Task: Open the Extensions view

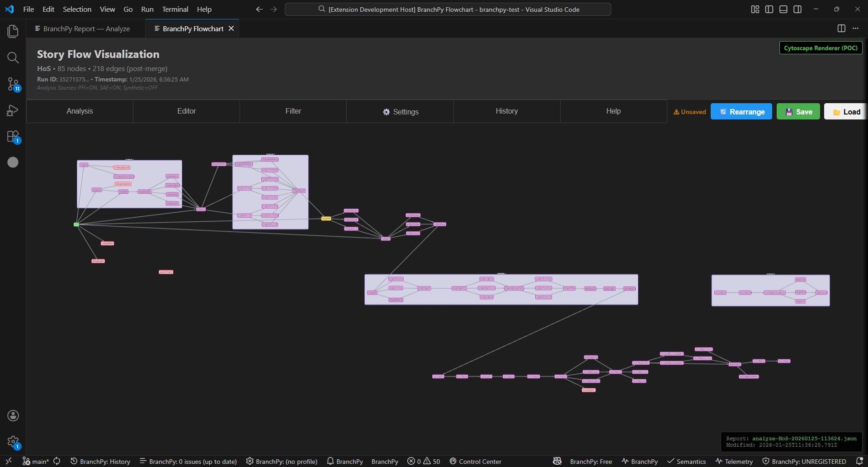Action: click(13, 137)
